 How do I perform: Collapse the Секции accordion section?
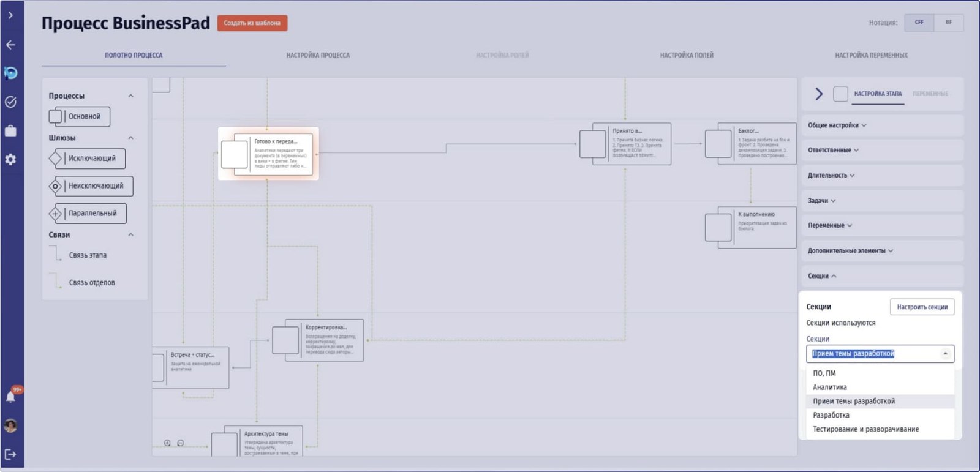click(x=883, y=275)
